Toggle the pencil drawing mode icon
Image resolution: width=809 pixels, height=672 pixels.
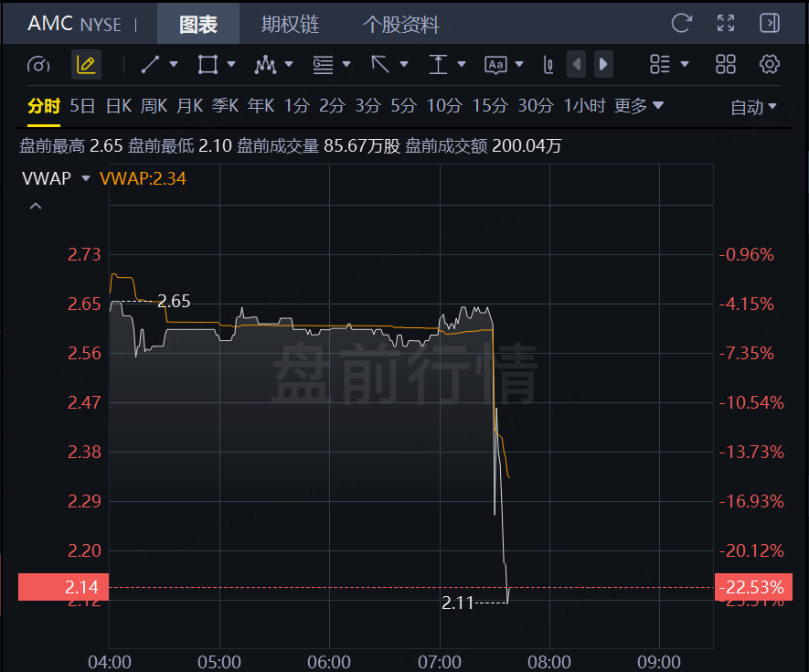(x=86, y=65)
